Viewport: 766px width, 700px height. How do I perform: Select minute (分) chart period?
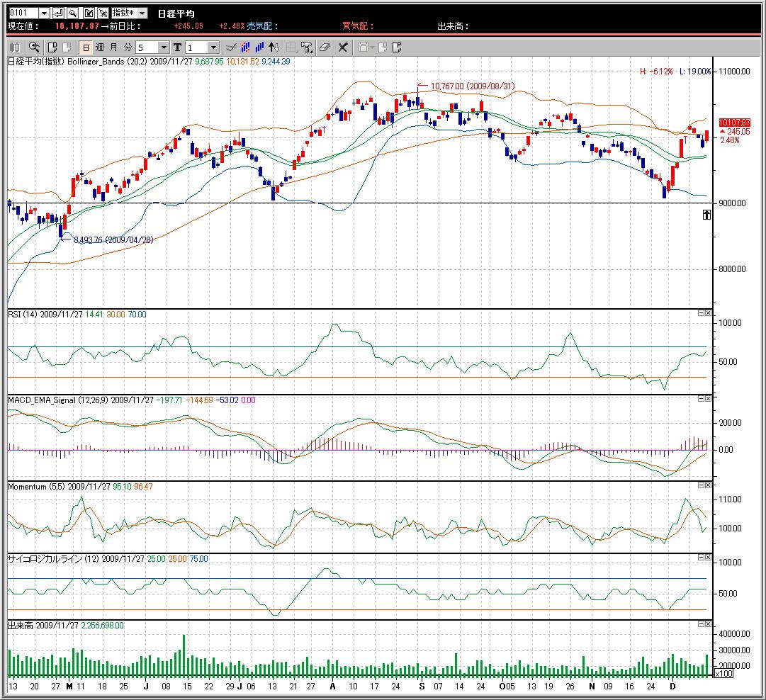coord(128,47)
